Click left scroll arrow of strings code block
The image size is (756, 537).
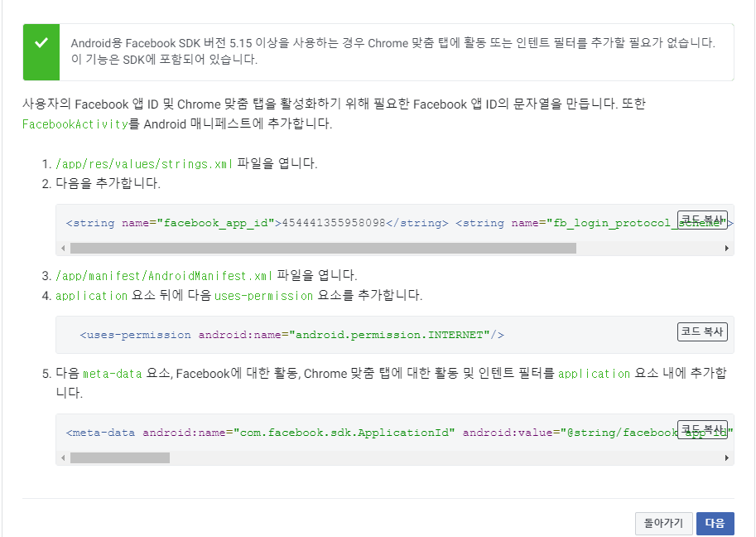click(x=63, y=248)
